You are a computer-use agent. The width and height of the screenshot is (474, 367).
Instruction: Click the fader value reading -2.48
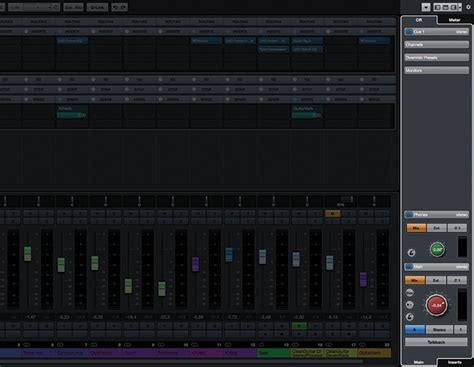coord(265,317)
